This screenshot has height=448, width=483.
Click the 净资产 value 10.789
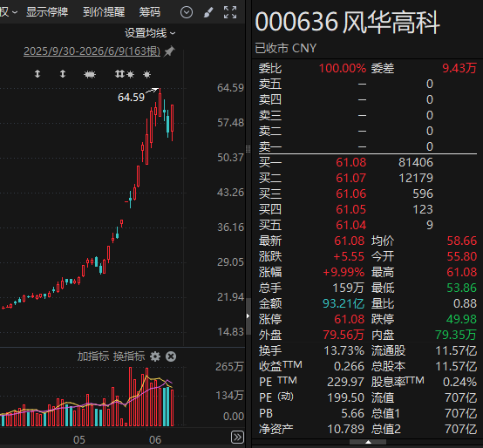coord(345,429)
